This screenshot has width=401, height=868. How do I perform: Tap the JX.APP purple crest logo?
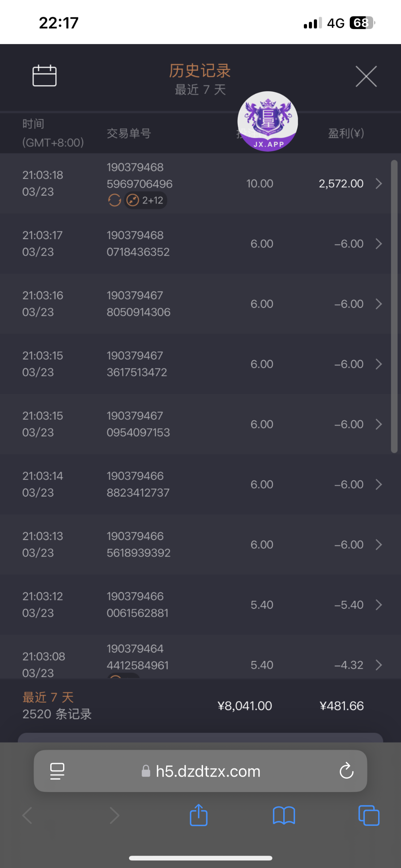[x=268, y=121]
